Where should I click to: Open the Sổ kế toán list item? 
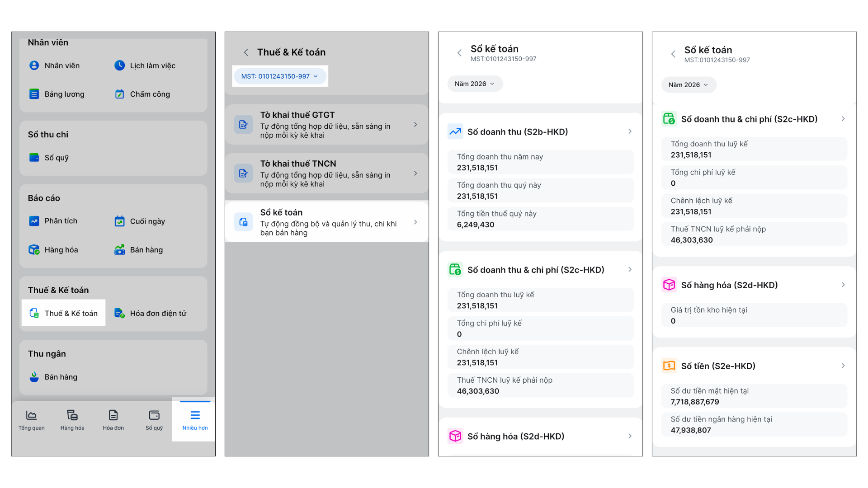(x=326, y=222)
